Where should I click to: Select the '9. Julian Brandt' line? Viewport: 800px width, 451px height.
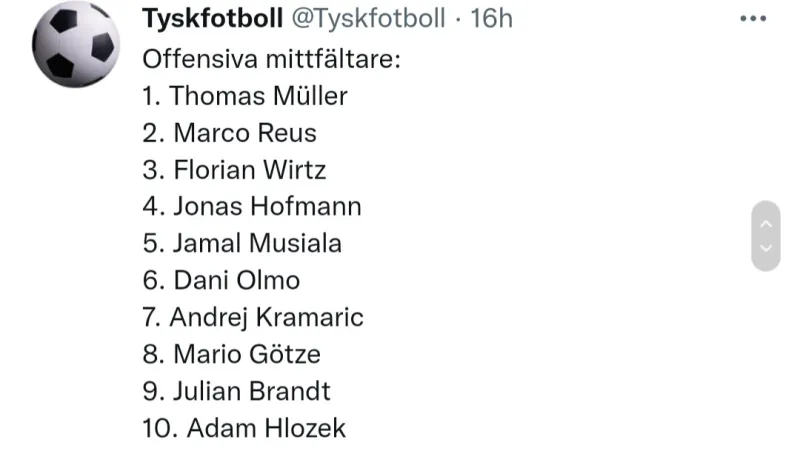tap(236, 391)
